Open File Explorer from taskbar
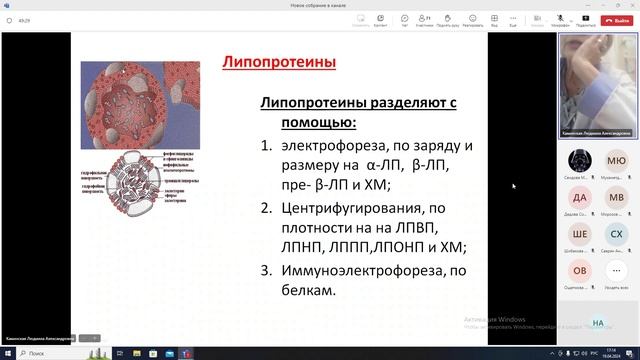Screen dimensions: 640x360 [137, 353]
